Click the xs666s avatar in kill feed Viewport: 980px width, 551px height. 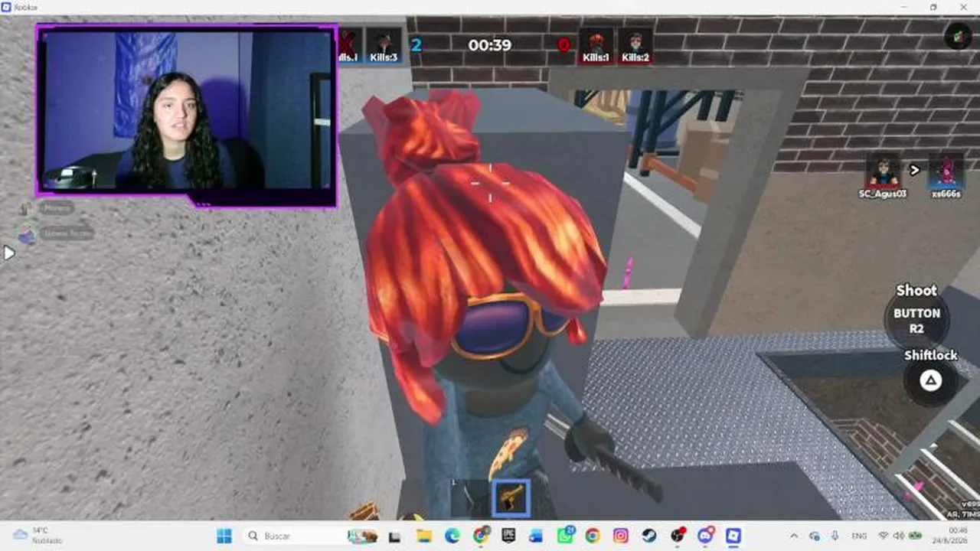point(946,170)
